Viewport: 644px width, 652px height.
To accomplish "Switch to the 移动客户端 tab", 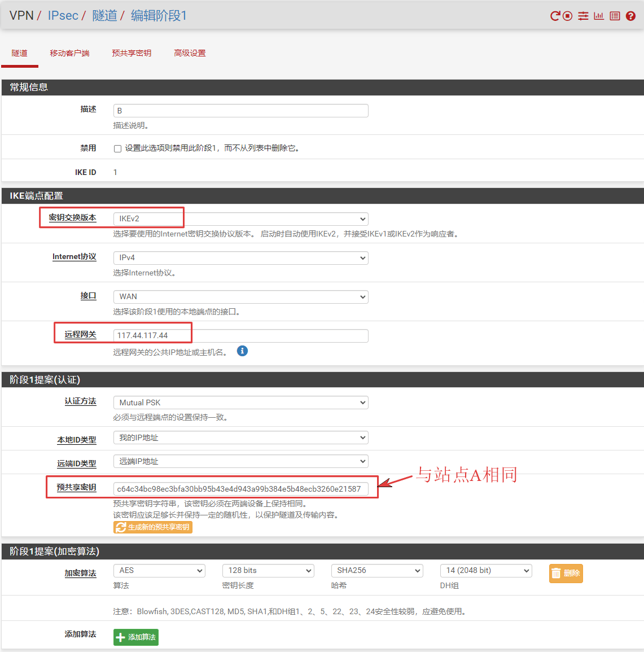I will [69, 53].
